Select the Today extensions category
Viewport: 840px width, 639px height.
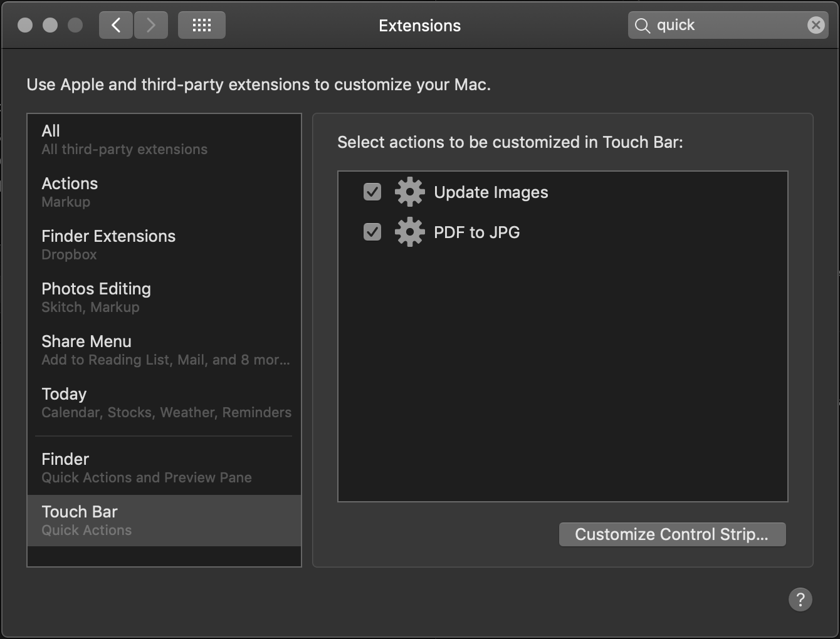[x=164, y=403]
